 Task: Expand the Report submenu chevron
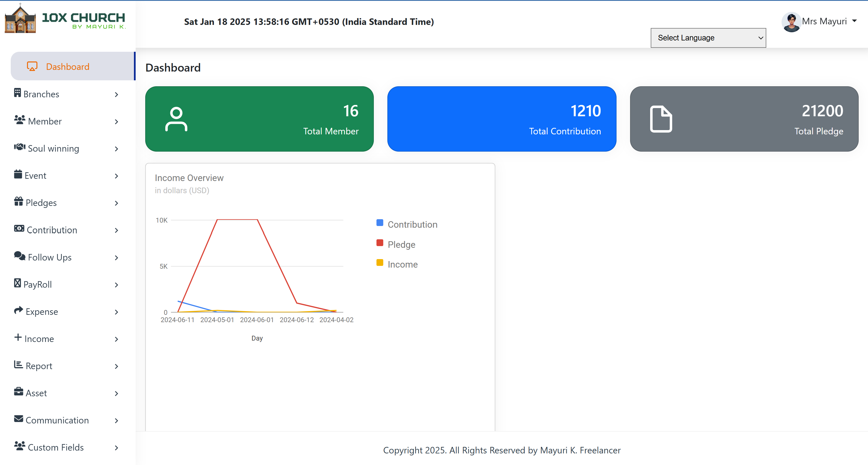click(x=116, y=366)
